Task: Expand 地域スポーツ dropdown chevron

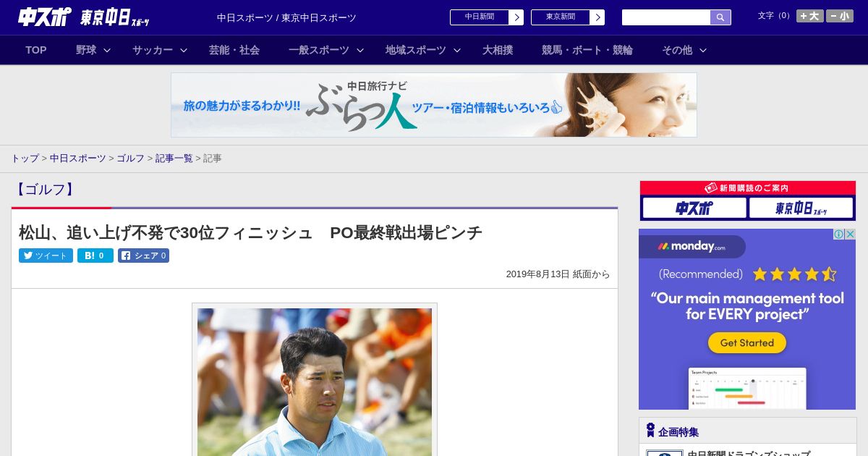Action: point(457,51)
